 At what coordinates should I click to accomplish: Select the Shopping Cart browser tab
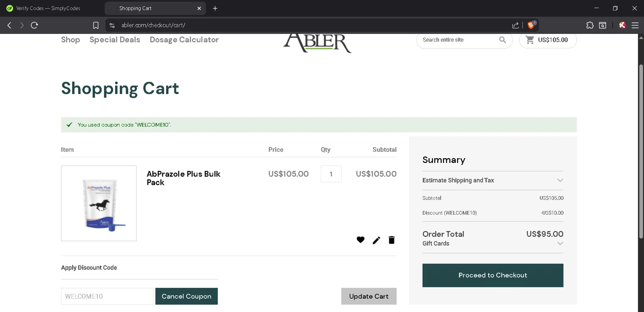click(x=155, y=8)
